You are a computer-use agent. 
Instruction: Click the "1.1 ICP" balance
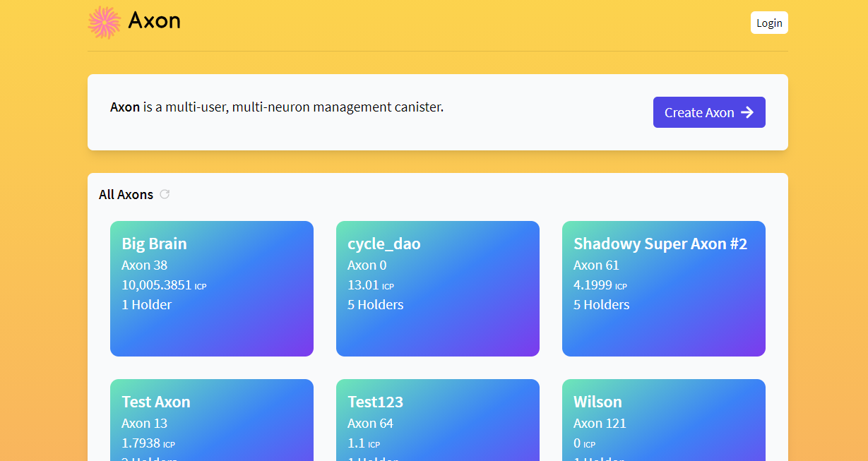coord(364,443)
